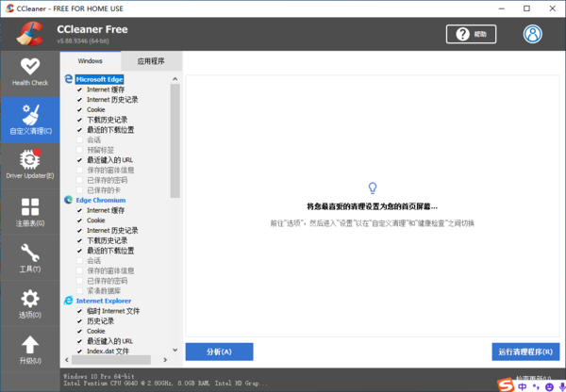
Task: Open Health Check heart icon
Action: (30, 66)
